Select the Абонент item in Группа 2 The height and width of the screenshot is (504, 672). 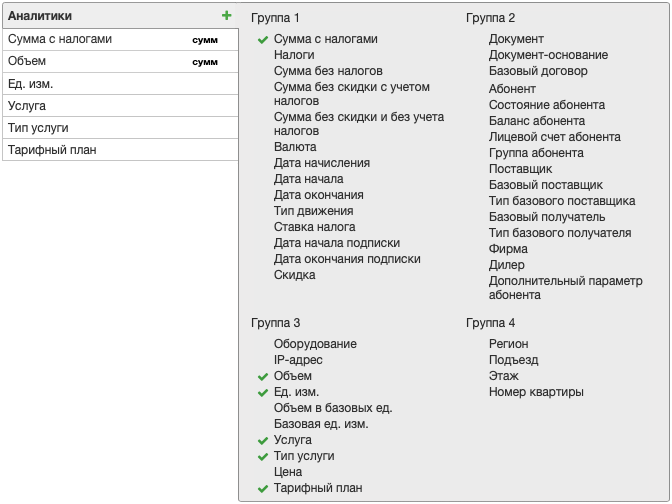[512, 89]
